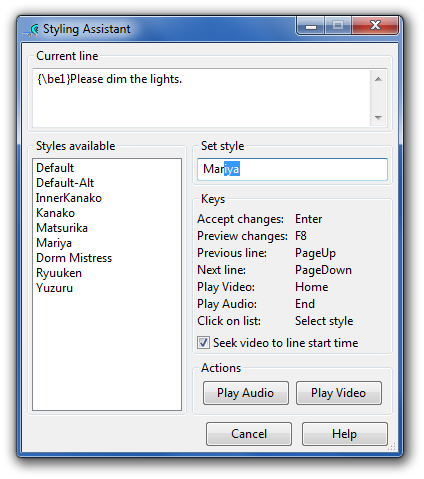Toggle Seek video to line start time checkbox

click(203, 343)
